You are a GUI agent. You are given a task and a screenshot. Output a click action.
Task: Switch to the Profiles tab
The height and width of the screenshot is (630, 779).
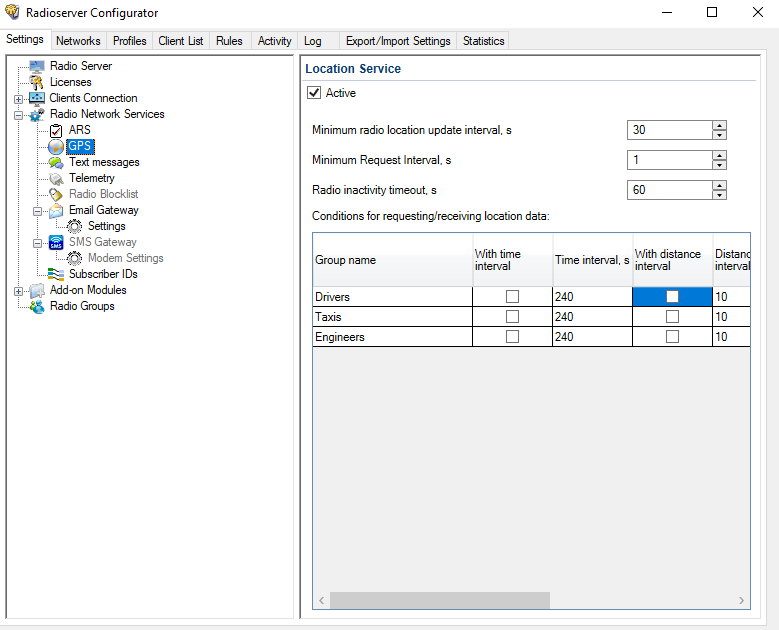click(x=130, y=41)
